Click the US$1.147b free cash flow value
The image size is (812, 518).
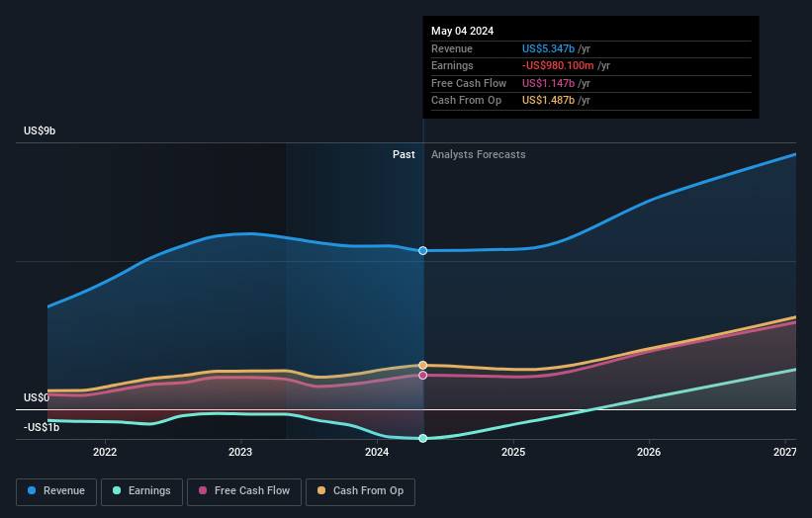(548, 83)
